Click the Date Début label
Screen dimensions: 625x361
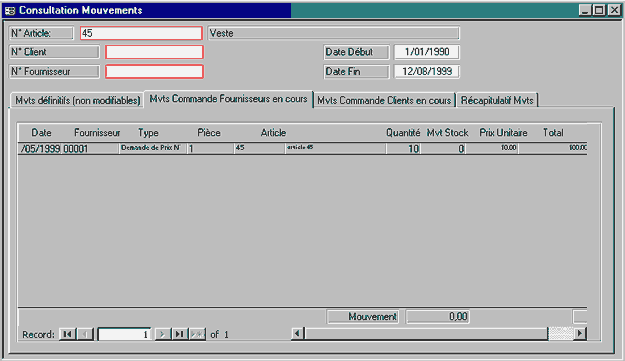coord(356,52)
